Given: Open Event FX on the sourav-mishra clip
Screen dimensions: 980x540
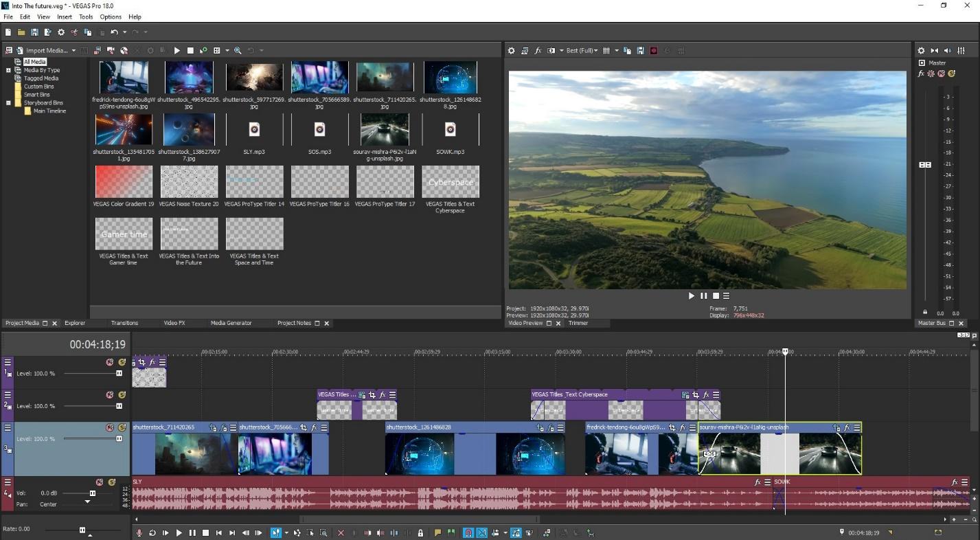Looking at the screenshot, I should point(847,427).
